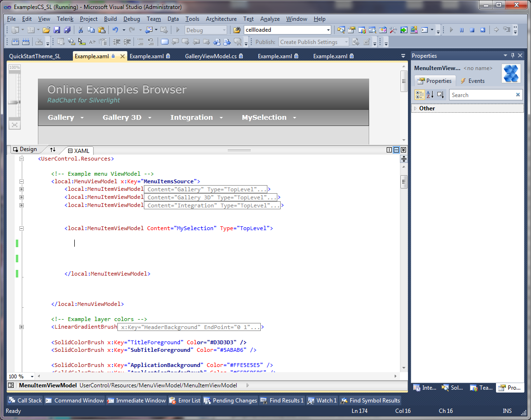
Task: Restart debugging icon
Action: coord(483,30)
